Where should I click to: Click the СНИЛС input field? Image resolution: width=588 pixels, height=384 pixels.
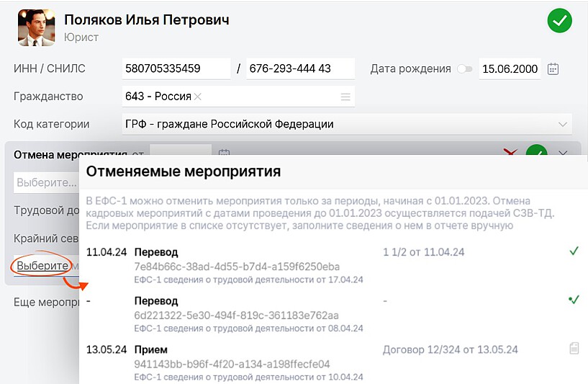click(300, 69)
